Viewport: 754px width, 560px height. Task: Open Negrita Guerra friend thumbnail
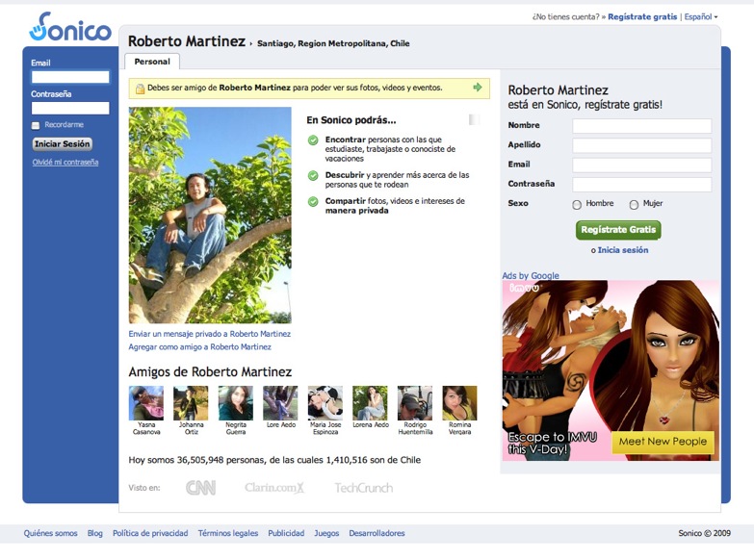pos(236,403)
